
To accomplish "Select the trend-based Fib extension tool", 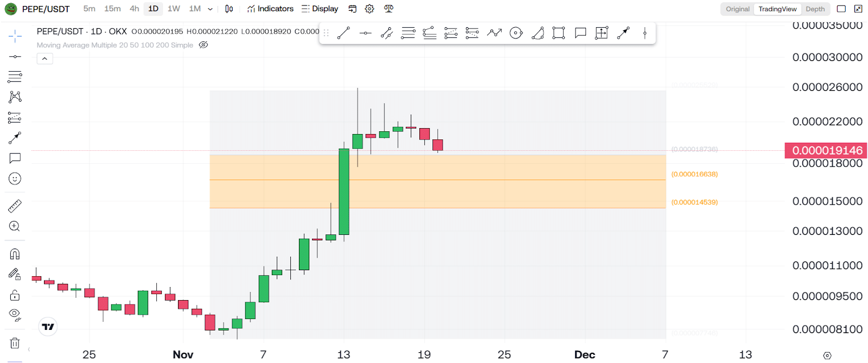I will [430, 33].
